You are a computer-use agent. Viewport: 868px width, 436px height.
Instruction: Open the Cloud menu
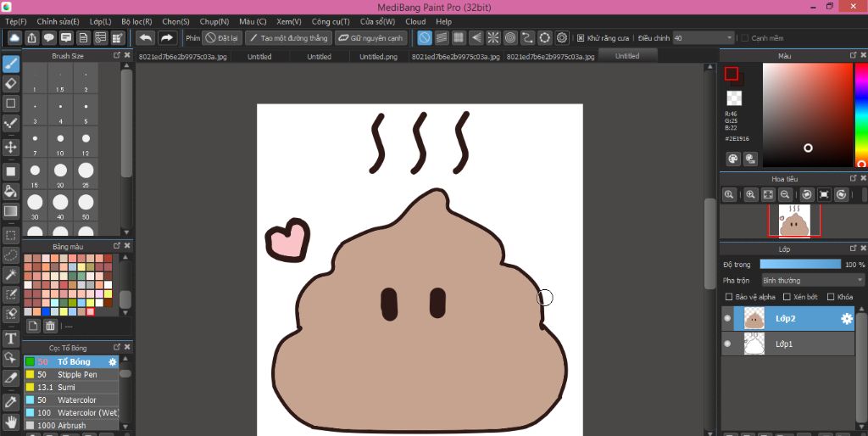tap(415, 21)
